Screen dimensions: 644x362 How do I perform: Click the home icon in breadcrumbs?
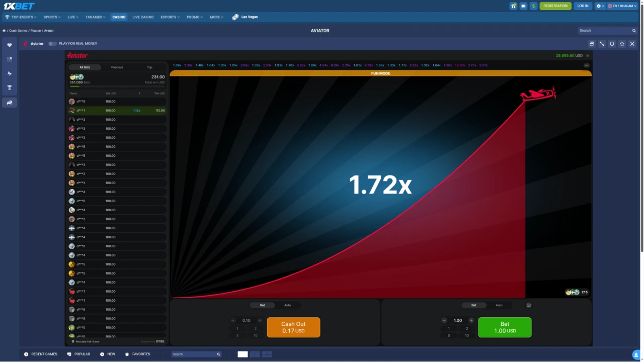click(4, 31)
